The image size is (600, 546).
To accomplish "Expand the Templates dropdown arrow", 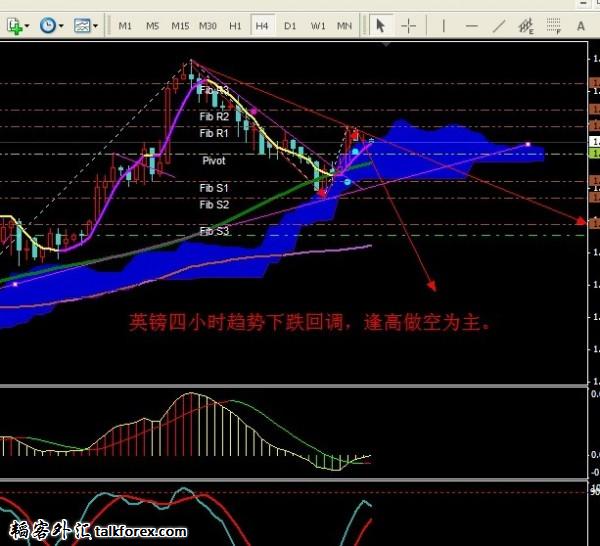I will pos(96,26).
